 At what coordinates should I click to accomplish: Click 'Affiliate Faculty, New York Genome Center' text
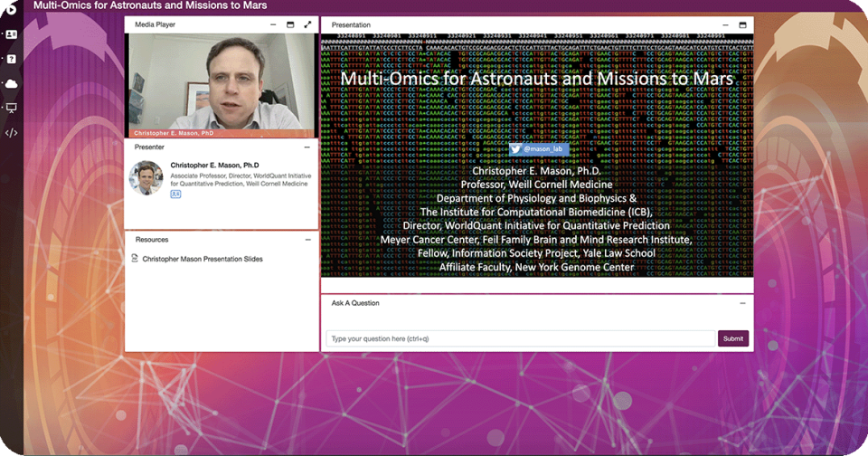536,267
